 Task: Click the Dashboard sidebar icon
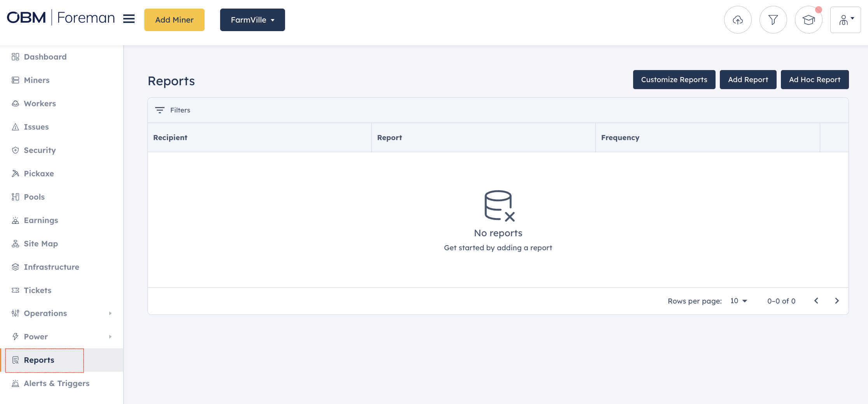click(x=16, y=57)
